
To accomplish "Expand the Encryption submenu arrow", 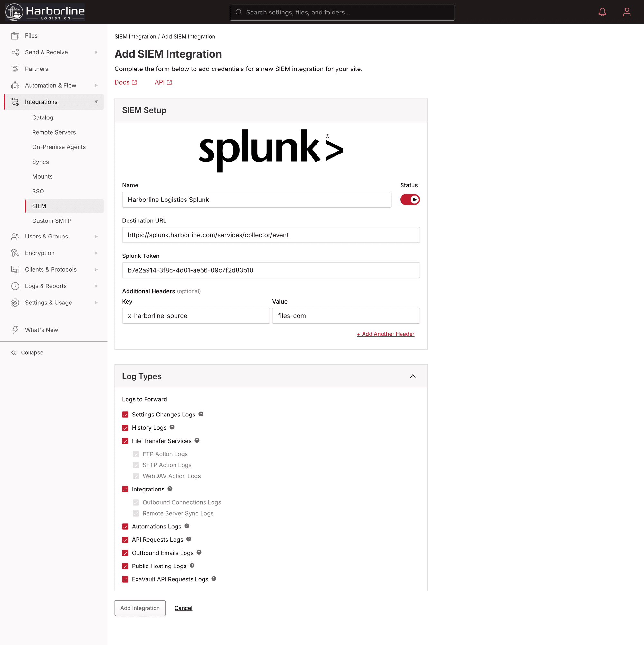I will pos(96,253).
